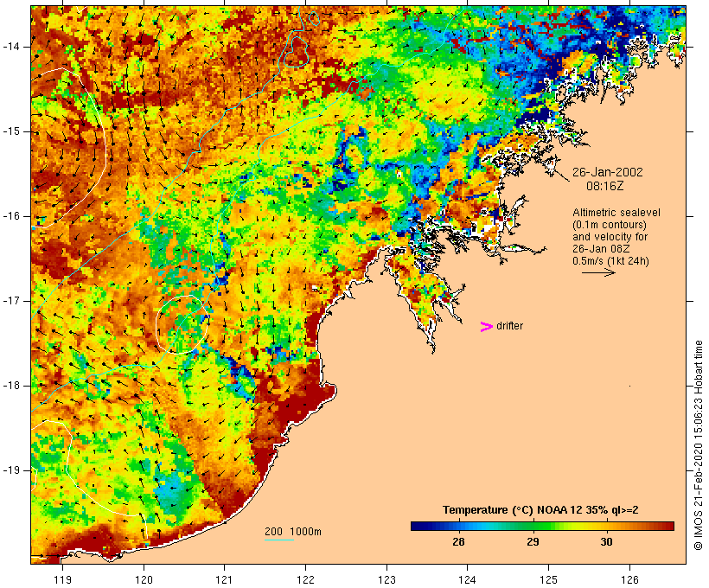The height and width of the screenshot is (588, 709).
Task: Click the IMOS copyright timestamp text
Action: [x=698, y=445]
